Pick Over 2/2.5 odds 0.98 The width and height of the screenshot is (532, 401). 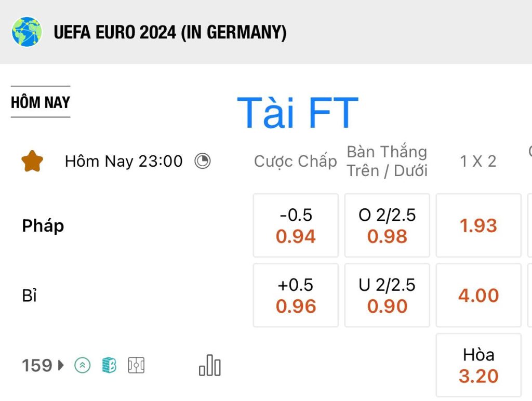pos(387,225)
